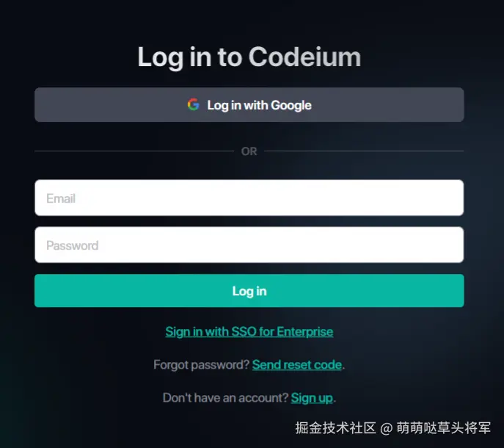Click the OR divider label

coord(249,151)
